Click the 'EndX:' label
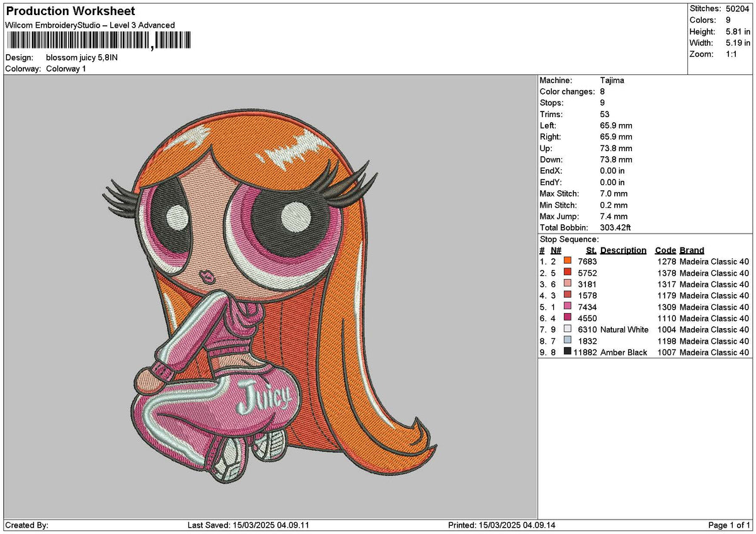The height and width of the screenshot is (534, 756). coord(551,171)
